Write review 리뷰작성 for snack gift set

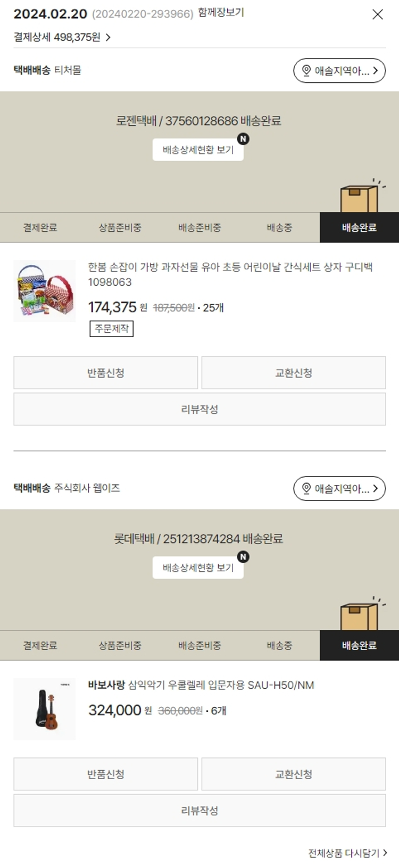point(199,410)
